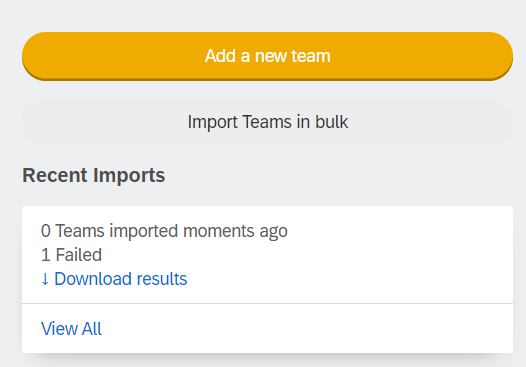Click the '1 Failed' status text

[71, 255]
